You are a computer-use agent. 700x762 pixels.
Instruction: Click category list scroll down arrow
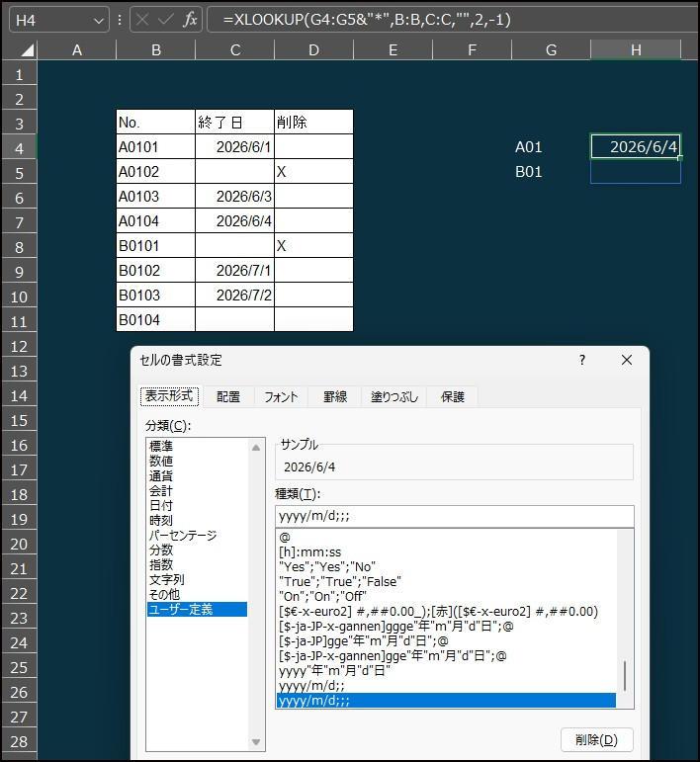(256, 741)
